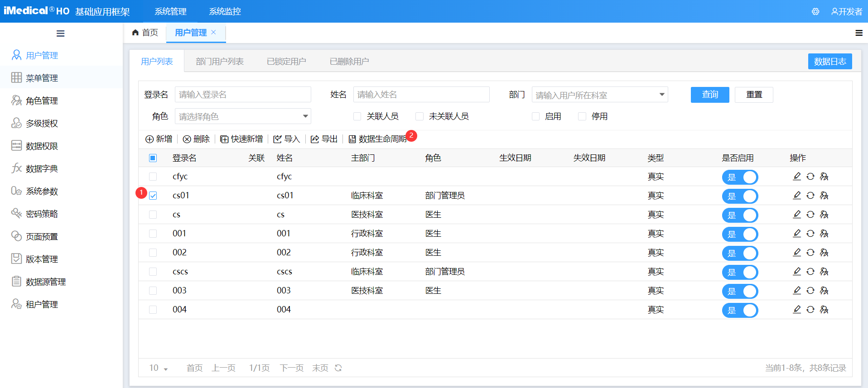Click the 数据日志 button
Screen dimensions: 868x388
pos(829,62)
